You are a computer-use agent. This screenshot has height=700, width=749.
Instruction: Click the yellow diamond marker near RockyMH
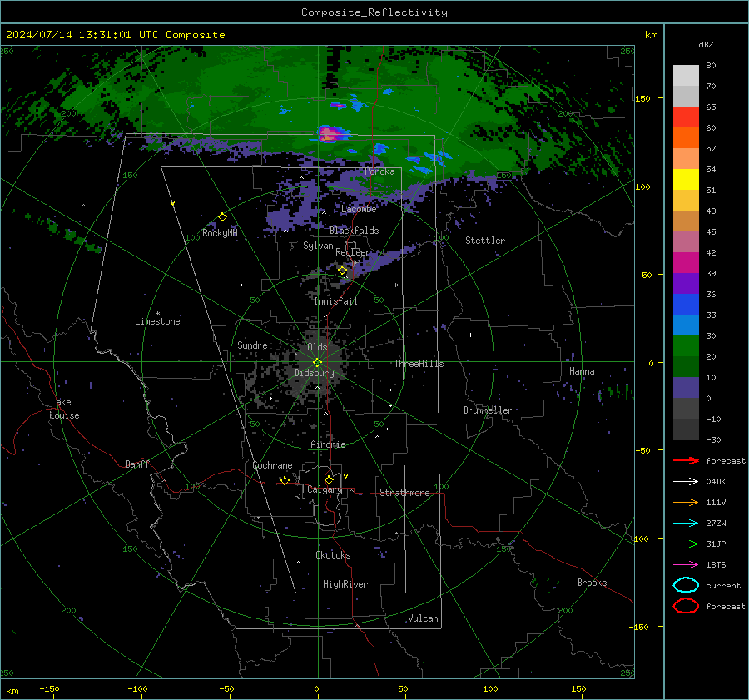tap(222, 217)
